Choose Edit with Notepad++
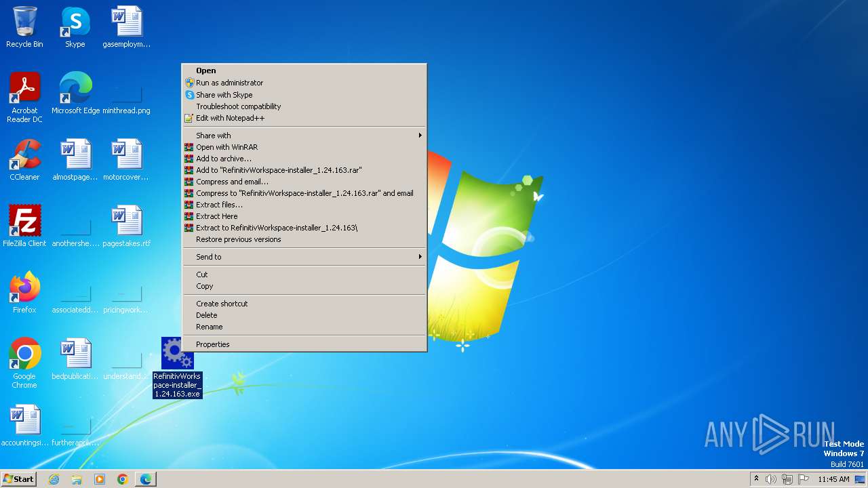The width and height of the screenshot is (868, 488). tap(304, 118)
